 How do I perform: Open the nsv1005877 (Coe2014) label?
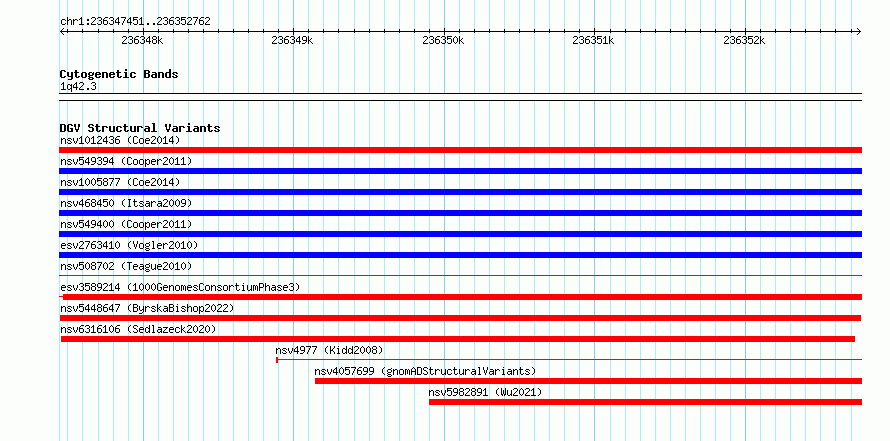pos(120,182)
